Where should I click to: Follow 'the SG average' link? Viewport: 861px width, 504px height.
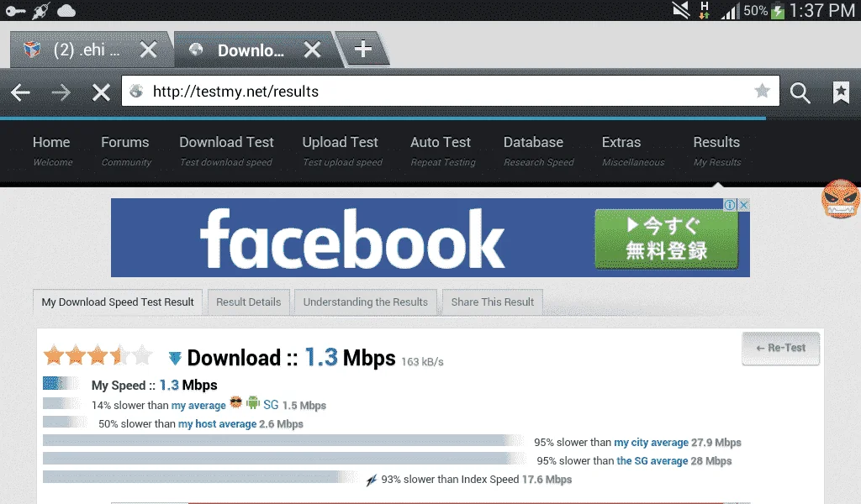652,460
